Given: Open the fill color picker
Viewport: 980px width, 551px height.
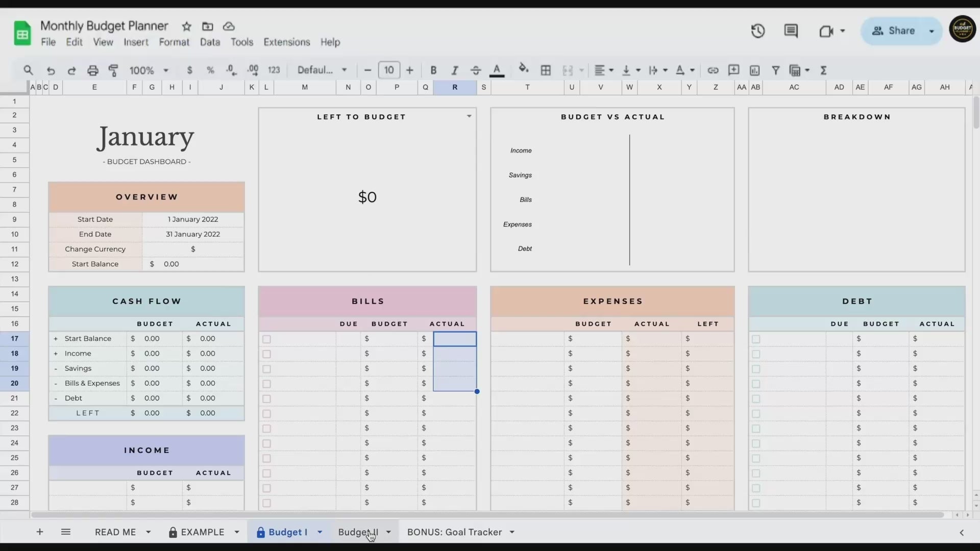Looking at the screenshot, I should (x=523, y=69).
